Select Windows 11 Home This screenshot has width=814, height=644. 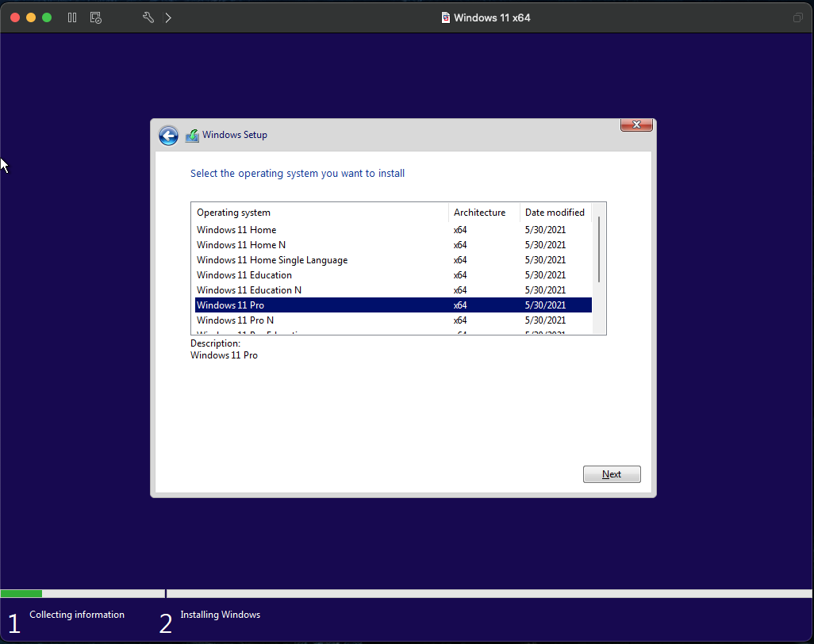point(393,229)
